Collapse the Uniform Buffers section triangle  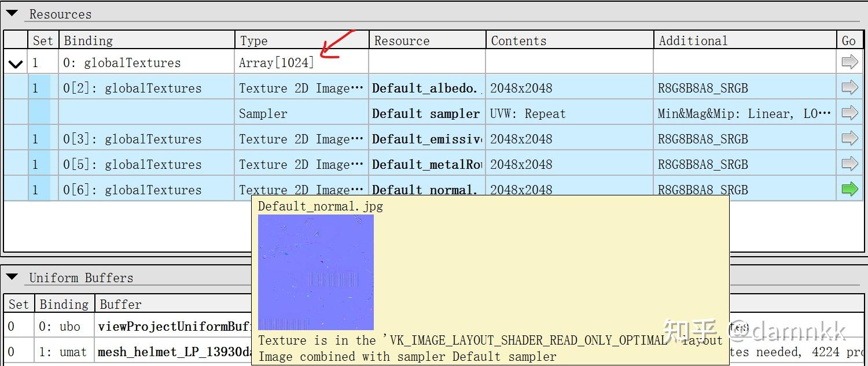tap(11, 278)
